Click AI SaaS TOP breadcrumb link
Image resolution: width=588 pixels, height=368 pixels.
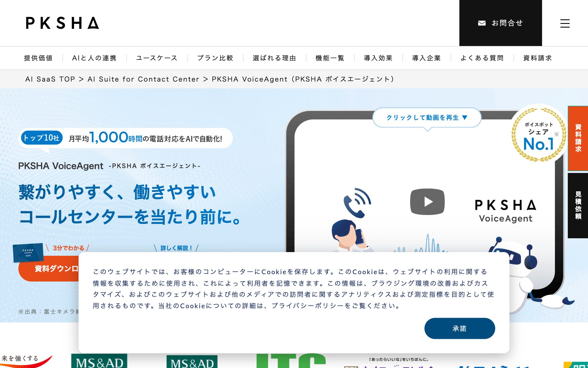click(x=50, y=79)
